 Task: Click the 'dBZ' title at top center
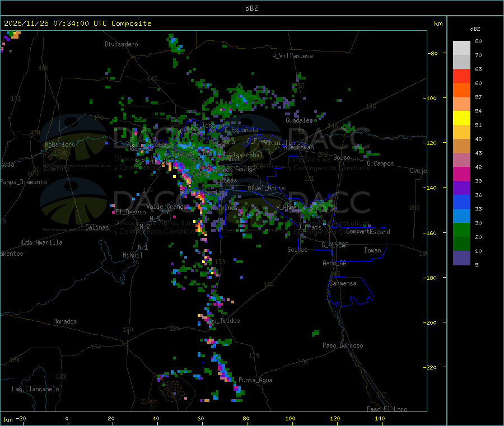(x=251, y=8)
